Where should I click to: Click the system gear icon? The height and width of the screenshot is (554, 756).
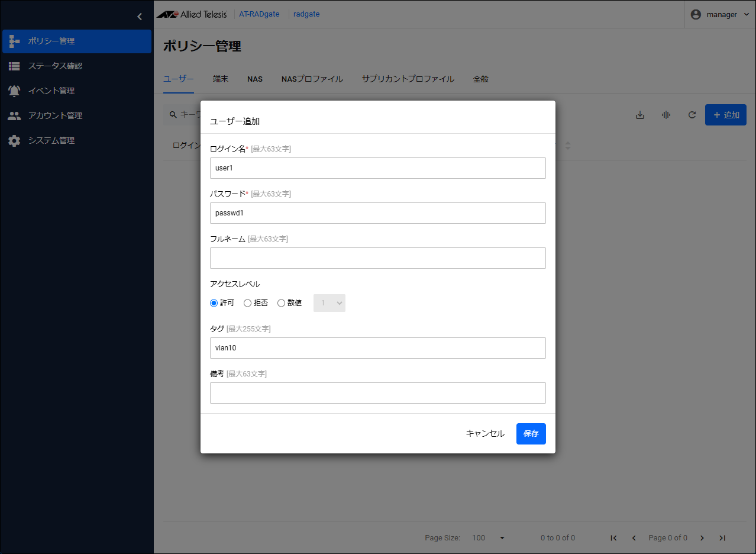[x=14, y=141]
